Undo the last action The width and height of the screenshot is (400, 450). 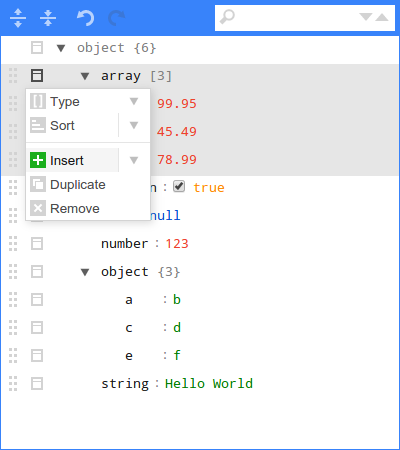(x=85, y=18)
